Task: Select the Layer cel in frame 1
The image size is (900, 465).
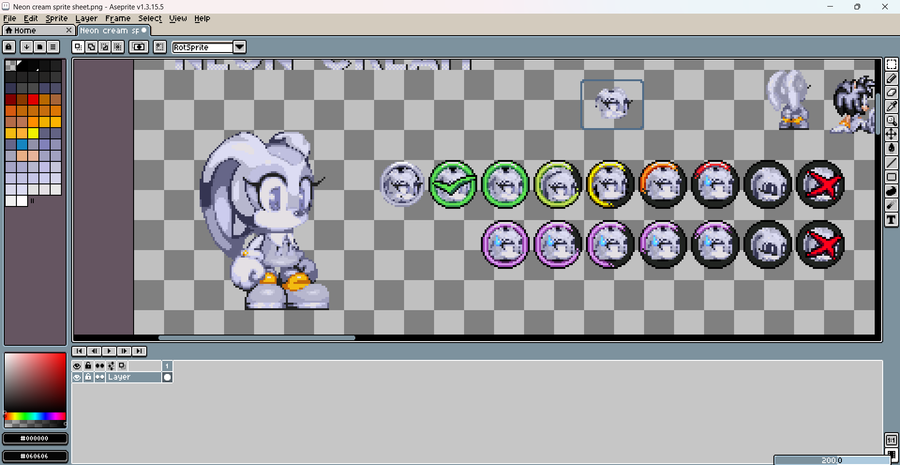Action: tap(167, 377)
